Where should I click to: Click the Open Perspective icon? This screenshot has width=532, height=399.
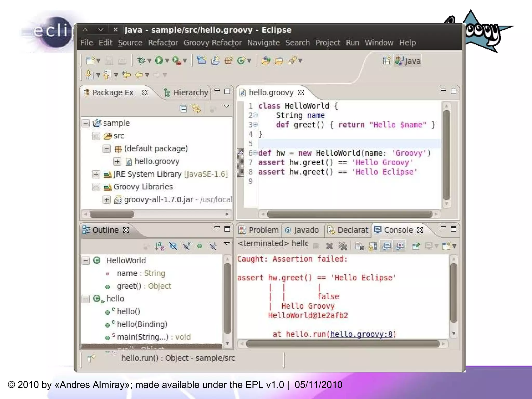pyautogui.click(x=386, y=61)
